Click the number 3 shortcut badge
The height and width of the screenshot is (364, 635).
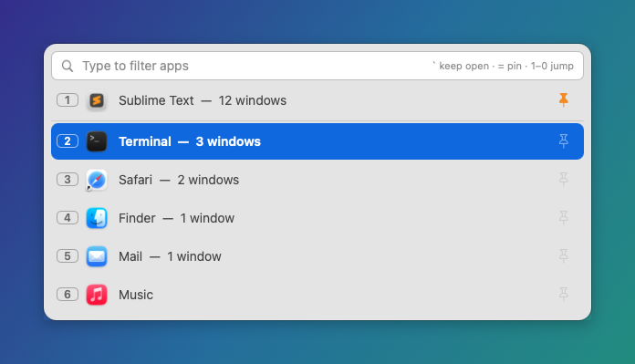[68, 180]
